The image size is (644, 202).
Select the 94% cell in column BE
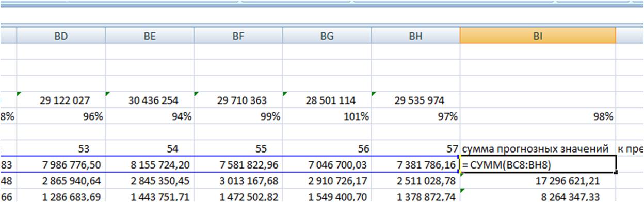pos(150,116)
